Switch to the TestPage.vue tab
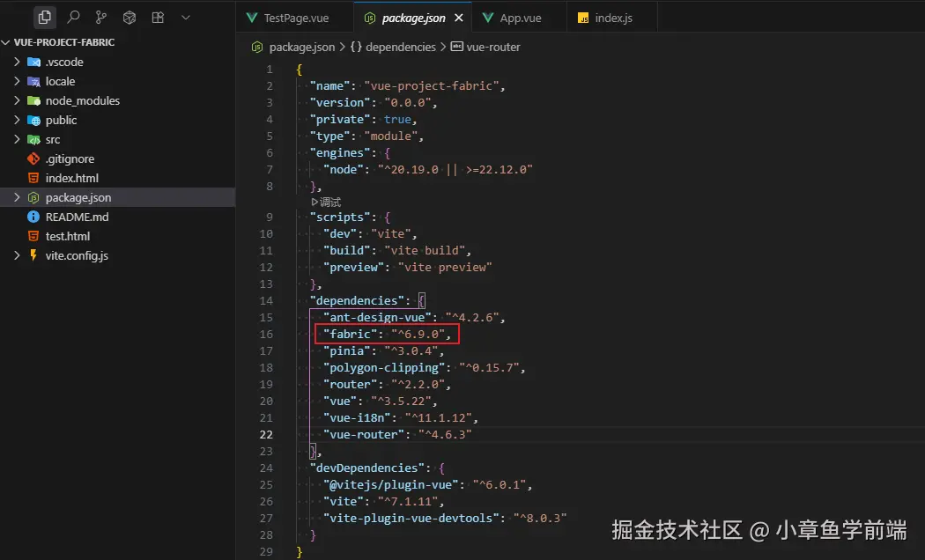Viewport: 925px width, 560px height. pos(296,18)
